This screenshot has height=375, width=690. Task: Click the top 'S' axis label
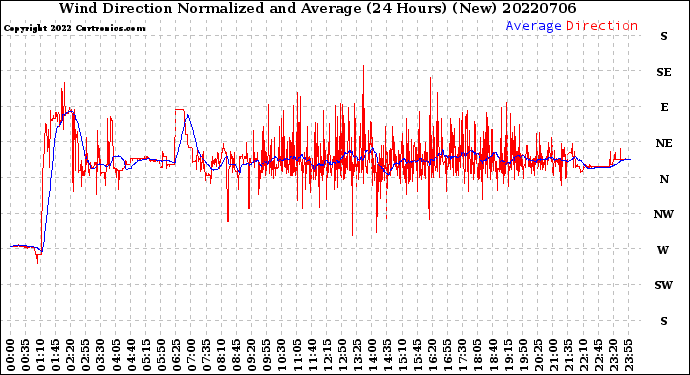click(x=664, y=36)
